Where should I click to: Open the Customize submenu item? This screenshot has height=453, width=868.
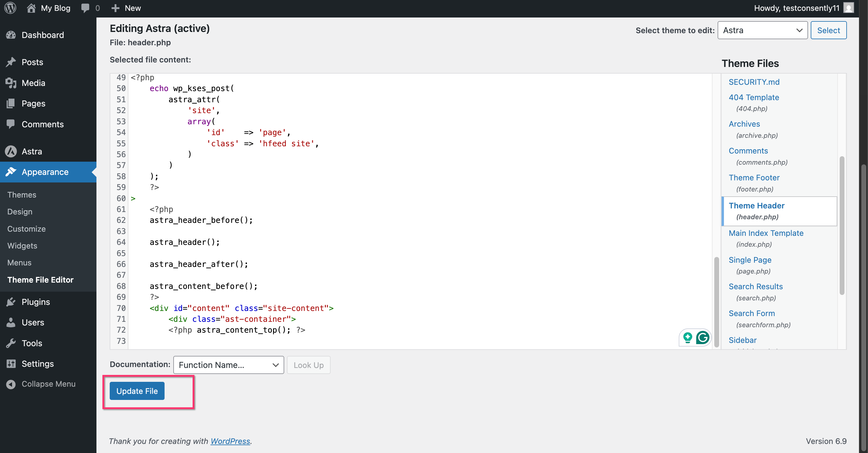tap(26, 229)
